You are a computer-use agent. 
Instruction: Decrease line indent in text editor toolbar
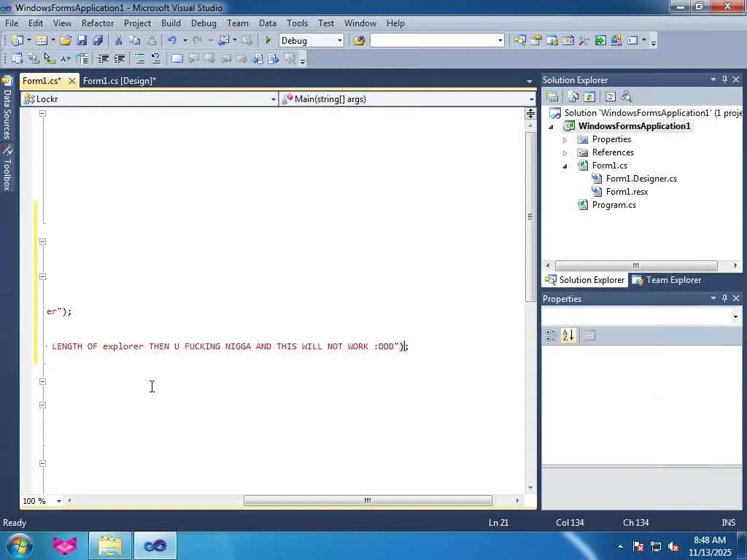tap(103, 58)
